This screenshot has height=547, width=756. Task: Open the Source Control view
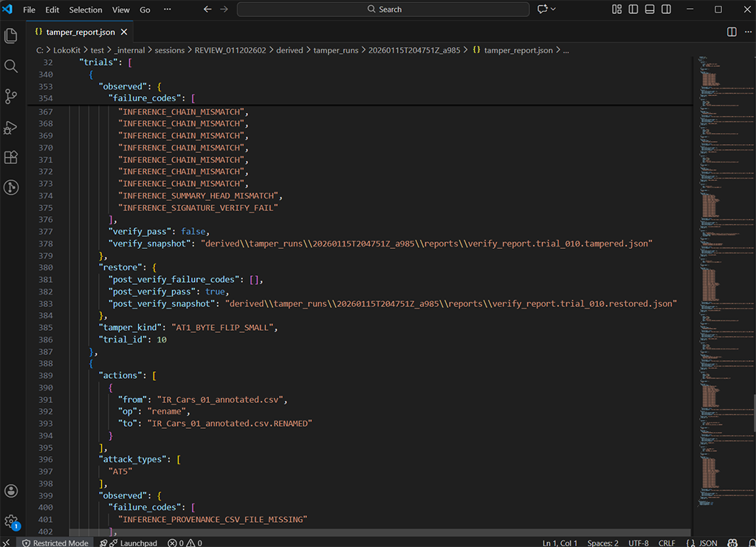pos(11,96)
